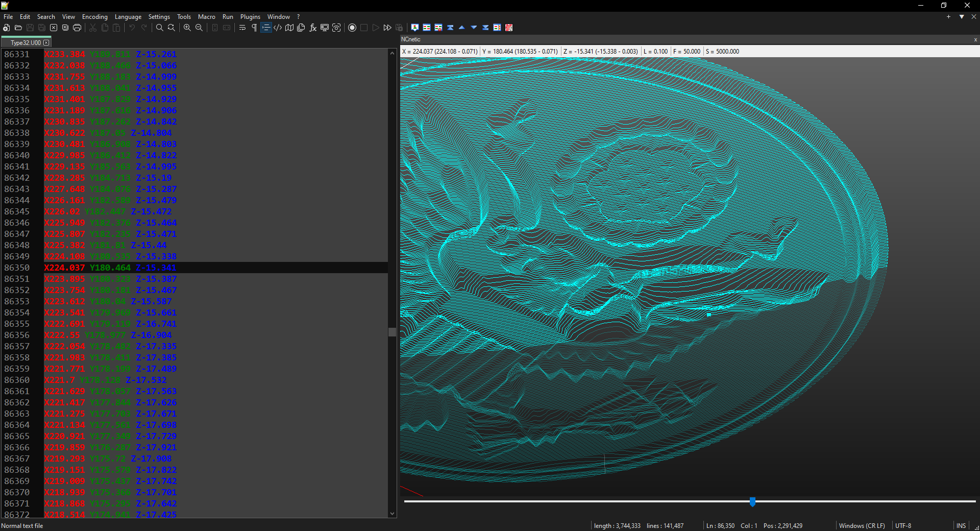Click the Open file folder icon
Image resolution: width=980 pixels, height=531 pixels.
tap(18, 28)
